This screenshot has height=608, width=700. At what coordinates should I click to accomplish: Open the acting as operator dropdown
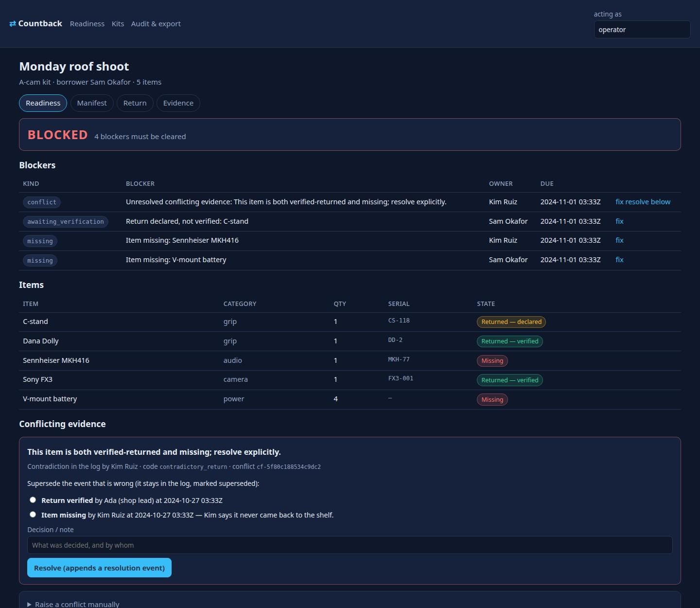(642, 30)
